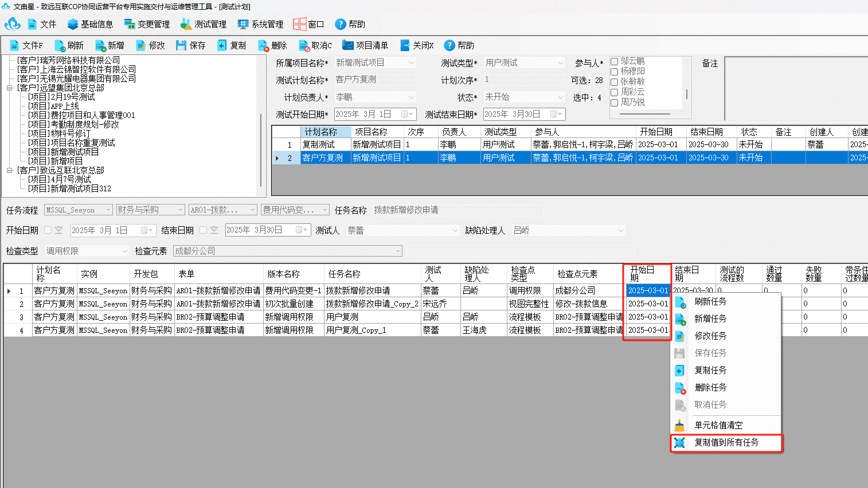Toggle 空 checkbox beside 开始日期

(48, 230)
